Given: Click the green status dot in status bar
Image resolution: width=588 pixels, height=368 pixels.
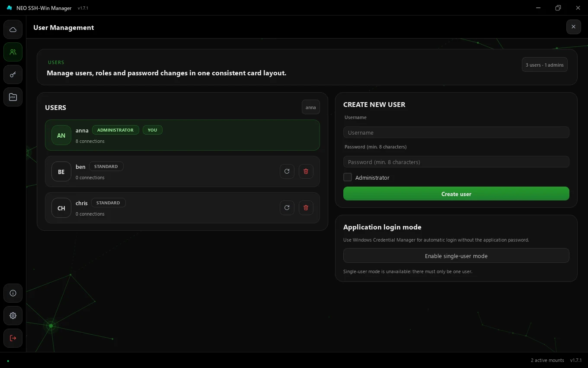Looking at the screenshot, I should tap(8, 361).
